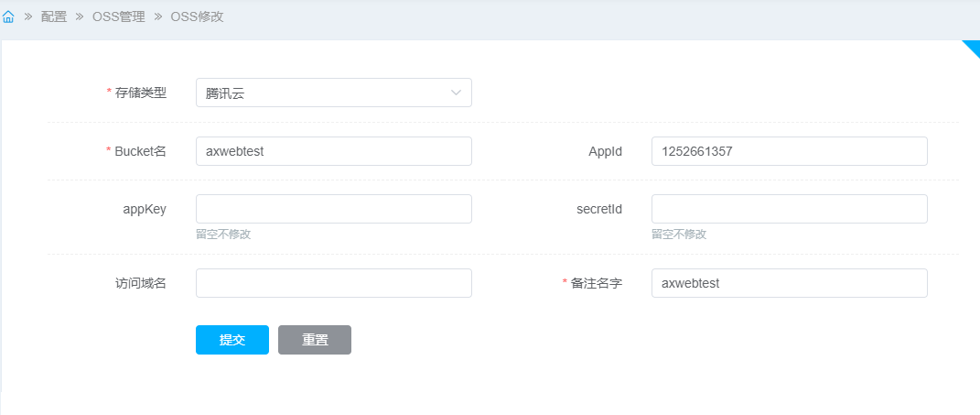
Task: Open OSS管理 breadcrumb link
Action: click(119, 16)
